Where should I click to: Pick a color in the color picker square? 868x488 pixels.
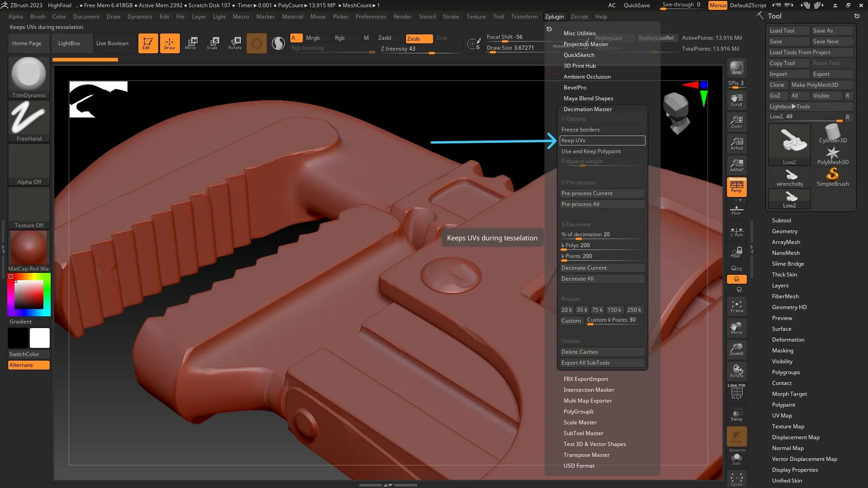pyautogui.click(x=29, y=295)
